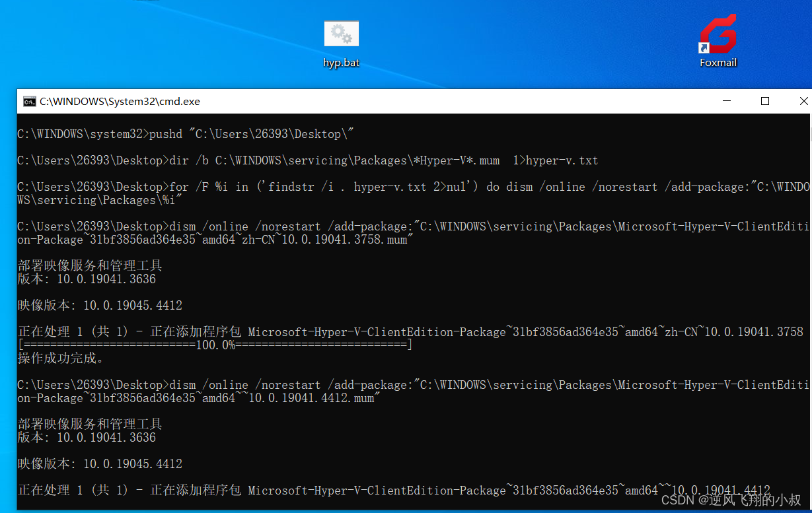The image size is (812, 513).
Task: Click the line ending zh-CN~10.0.19041.3758.mum"
Action: (215, 240)
